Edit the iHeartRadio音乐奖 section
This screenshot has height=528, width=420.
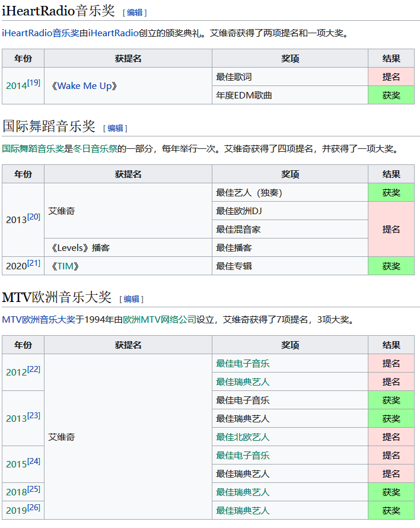135,13
